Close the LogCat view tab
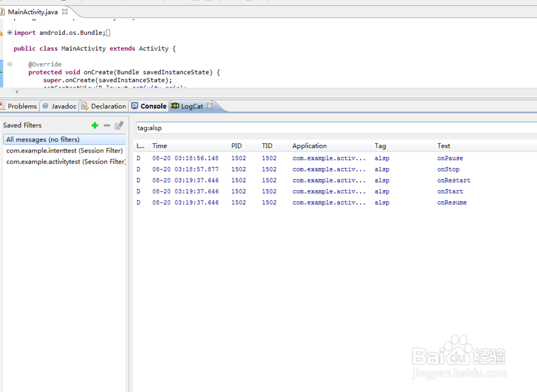 (x=210, y=106)
